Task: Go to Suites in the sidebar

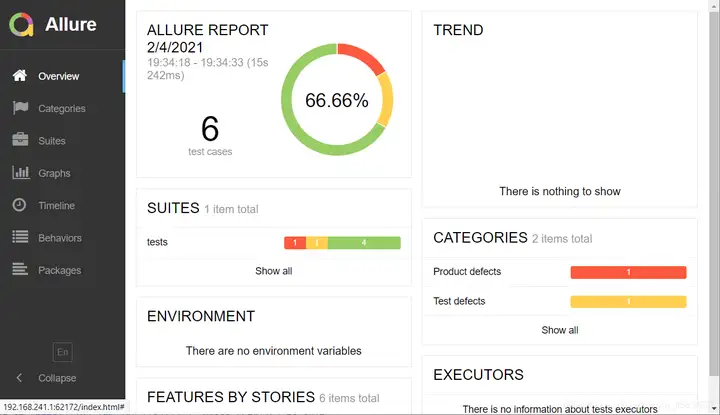Action: 62,140
